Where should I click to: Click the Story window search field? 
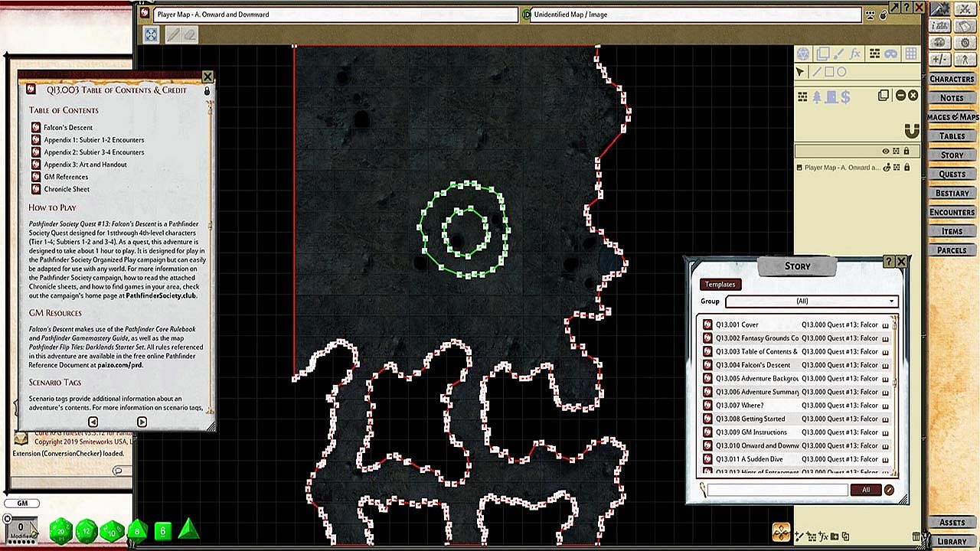click(778, 490)
